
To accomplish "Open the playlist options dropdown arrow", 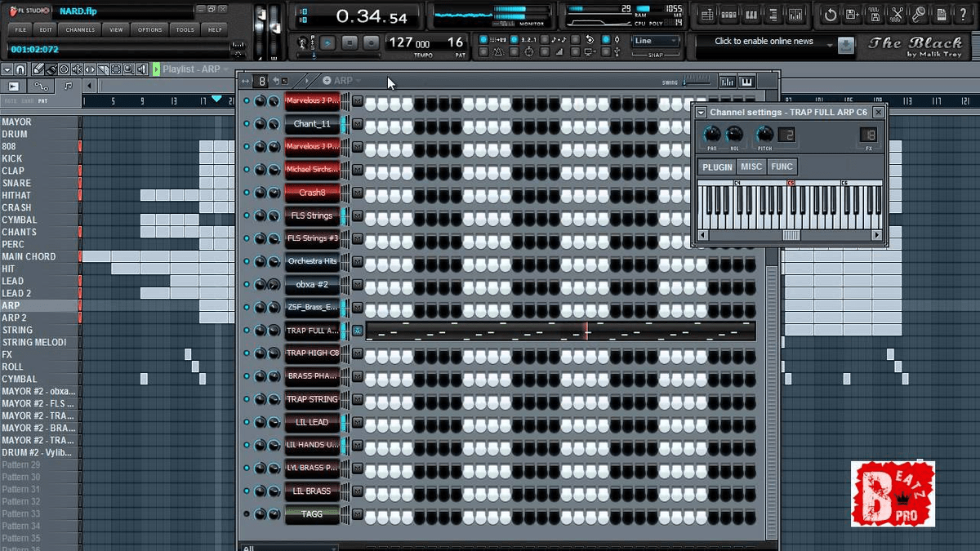I will pyautogui.click(x=7, y=69).
